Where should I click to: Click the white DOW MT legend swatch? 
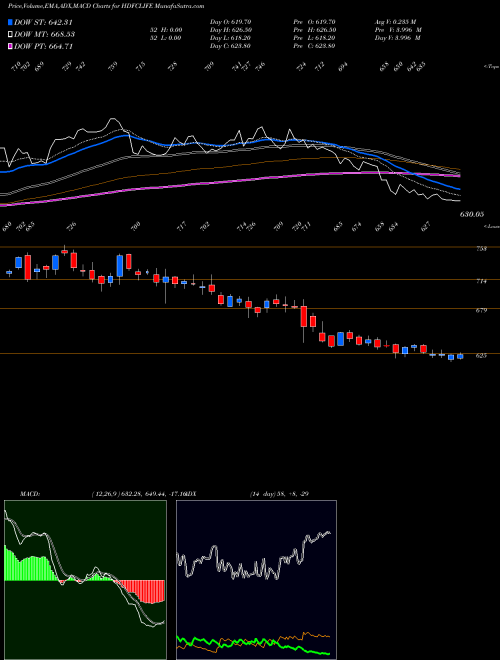10,35
